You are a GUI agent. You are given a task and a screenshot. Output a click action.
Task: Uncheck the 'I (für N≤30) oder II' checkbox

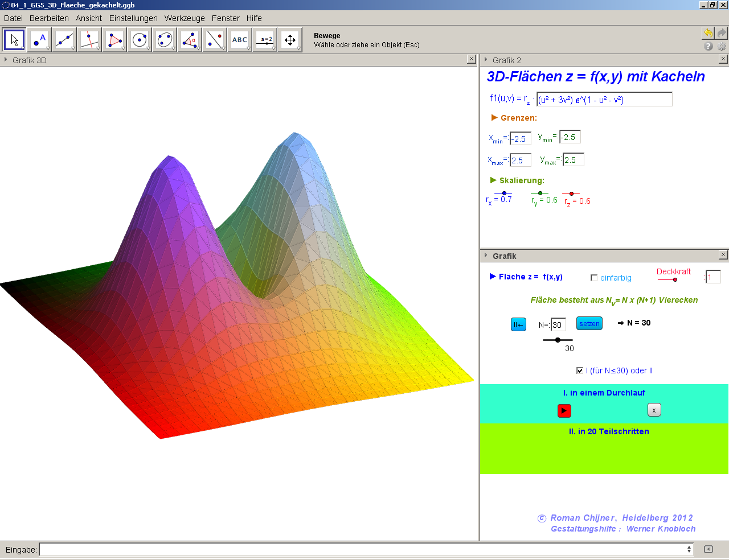pyautogui.click(x=580, y=370)
